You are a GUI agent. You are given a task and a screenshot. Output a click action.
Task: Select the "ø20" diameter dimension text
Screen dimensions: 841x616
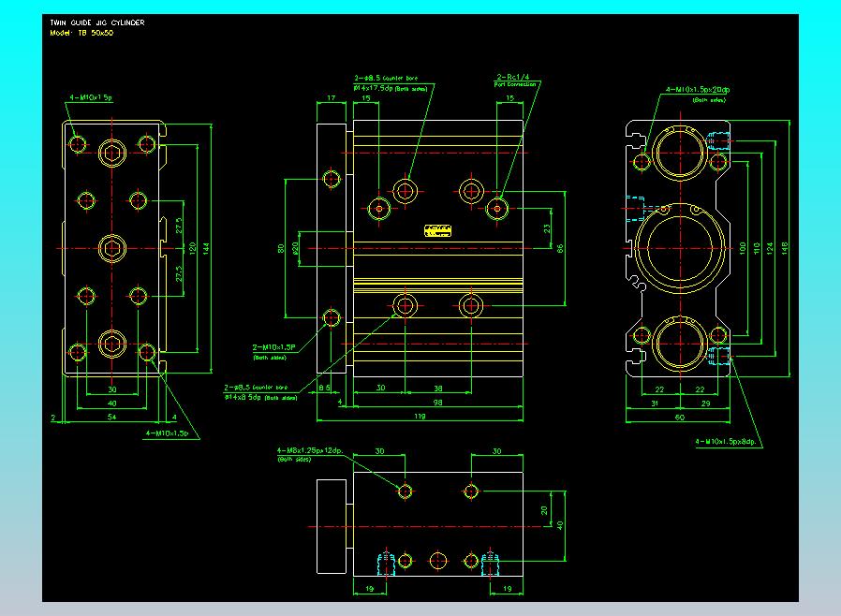pos(296,249)
